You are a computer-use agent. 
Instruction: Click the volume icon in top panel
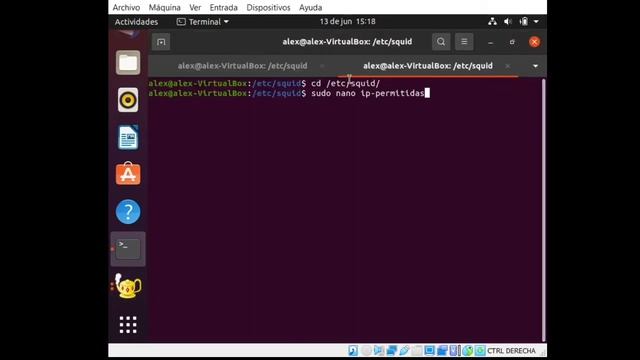click(508, 22)
